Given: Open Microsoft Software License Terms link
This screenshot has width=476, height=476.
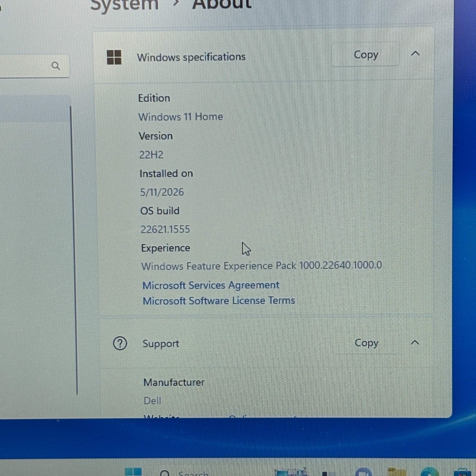Looking at the screenshot, I should coord(219,301).
